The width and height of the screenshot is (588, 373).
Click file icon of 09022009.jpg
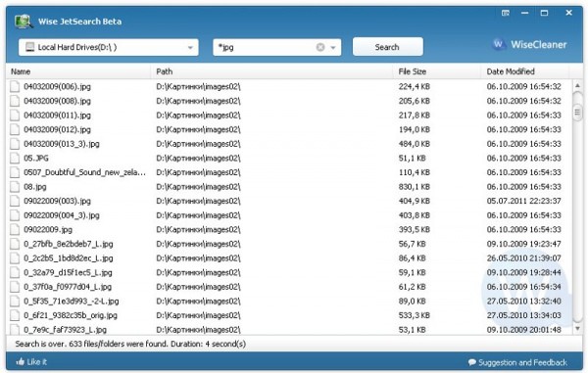pos(15,229)
